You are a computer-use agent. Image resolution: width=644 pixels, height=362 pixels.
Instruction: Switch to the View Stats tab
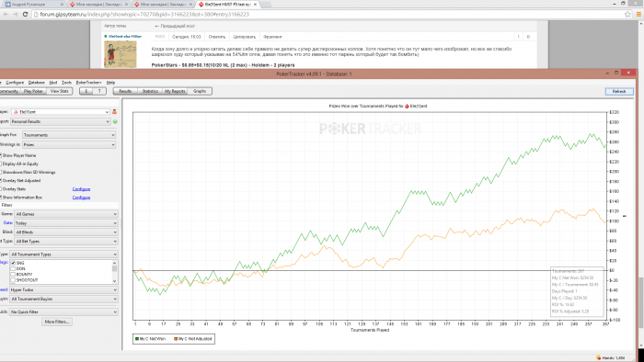tap(60, 92)
